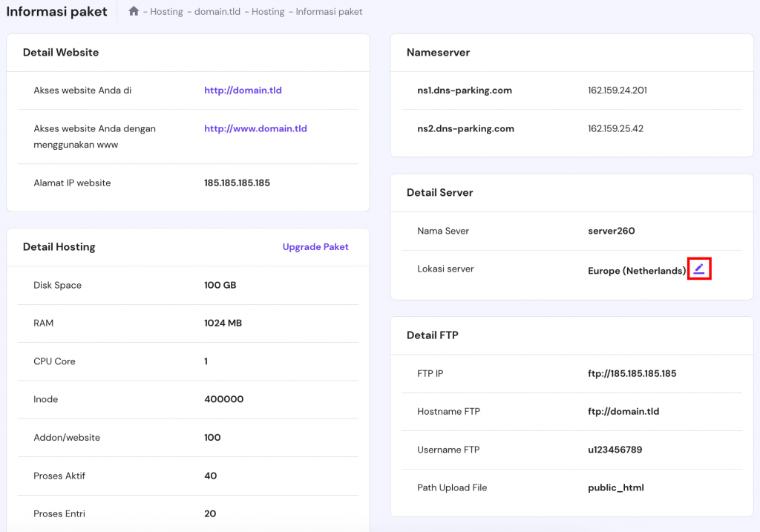Click the ns1.dns-parking.com nameserver entry

point(465,91)
